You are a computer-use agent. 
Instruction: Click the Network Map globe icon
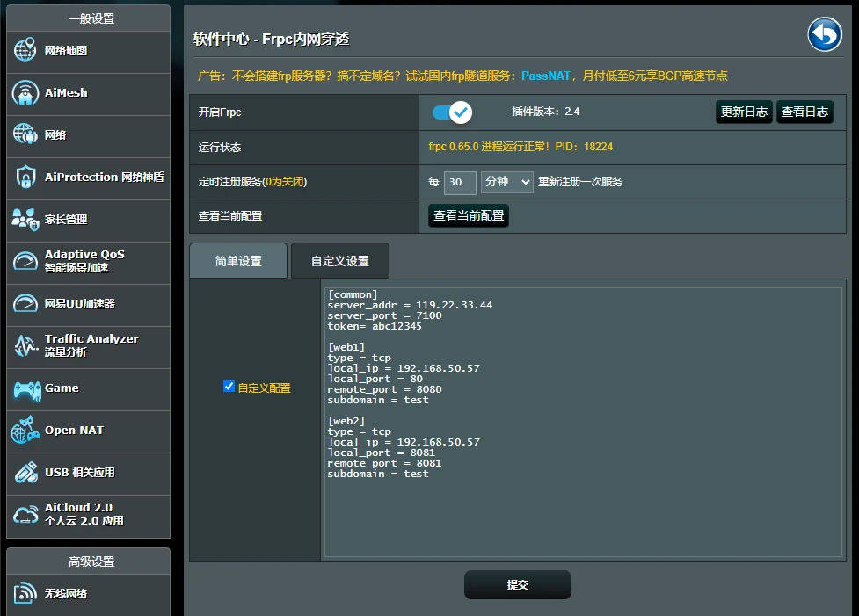click(25, 50)
